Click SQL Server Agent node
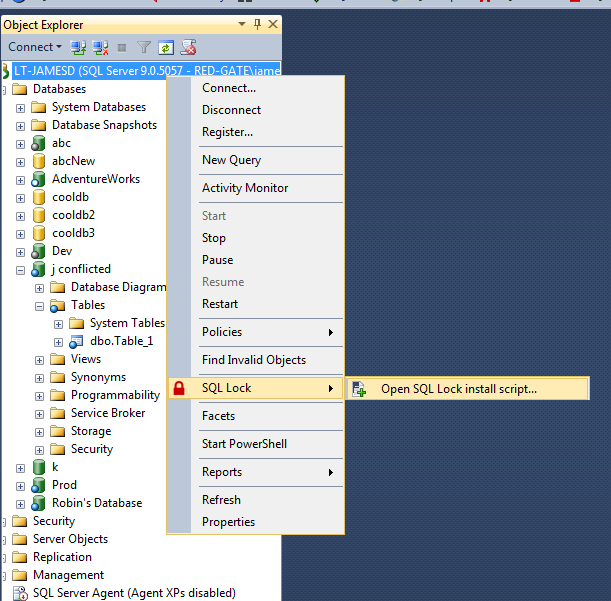 click(x=133, y=593)
